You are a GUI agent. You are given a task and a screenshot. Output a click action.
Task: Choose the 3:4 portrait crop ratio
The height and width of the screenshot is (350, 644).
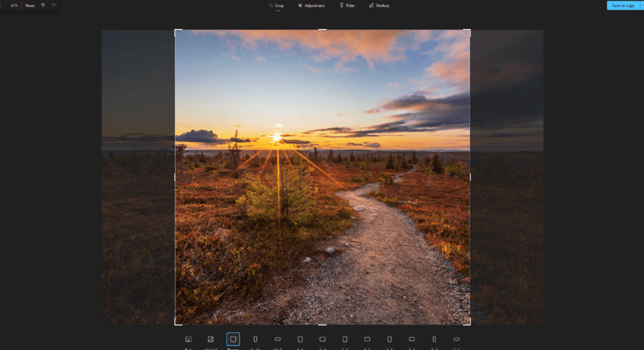click(345, 339)
